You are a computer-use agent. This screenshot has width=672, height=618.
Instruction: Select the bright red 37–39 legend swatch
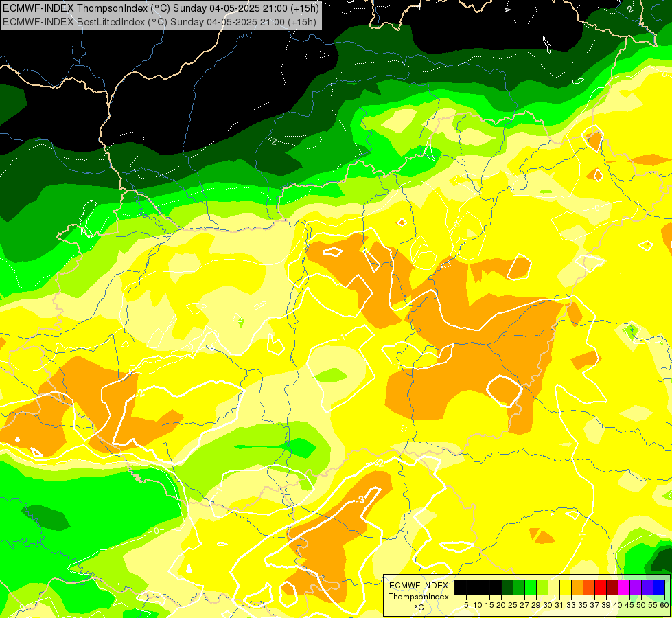click(x=600, y=588)
